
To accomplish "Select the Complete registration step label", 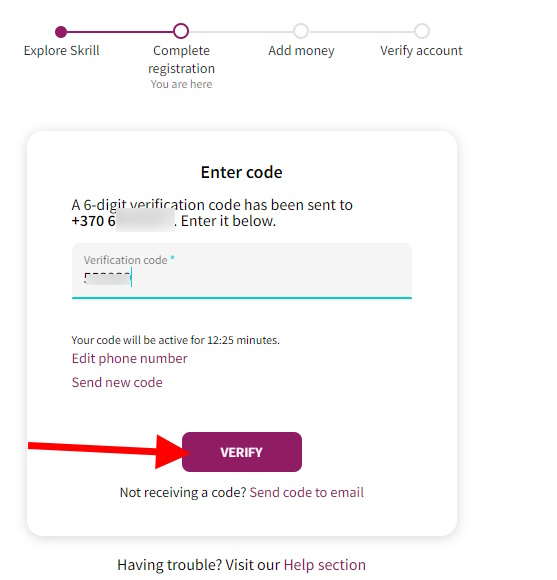I will click(181, 59).
